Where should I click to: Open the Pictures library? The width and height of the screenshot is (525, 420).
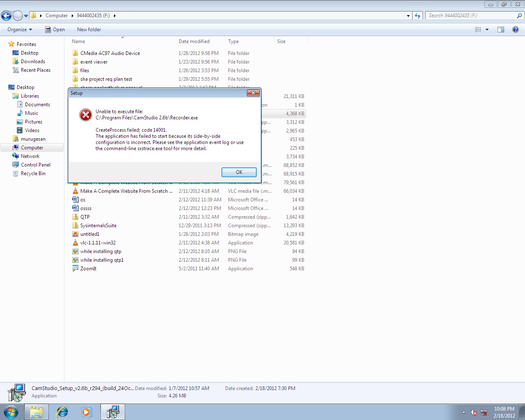coord(34,122)
